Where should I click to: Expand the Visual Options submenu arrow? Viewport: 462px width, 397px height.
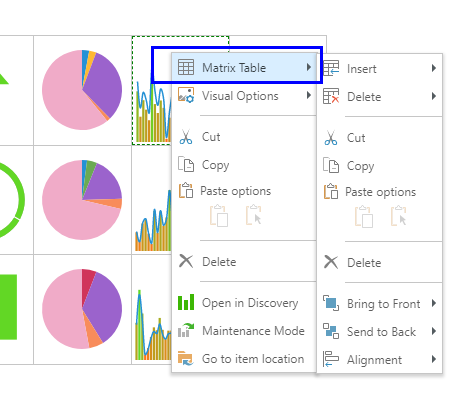[x=309, y=95]
